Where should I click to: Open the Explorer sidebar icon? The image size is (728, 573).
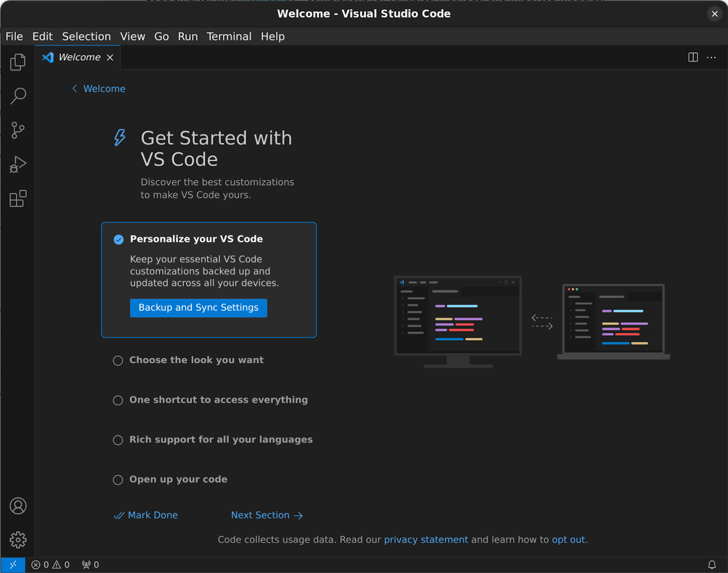pyautogui.click(x=18, y=62)
